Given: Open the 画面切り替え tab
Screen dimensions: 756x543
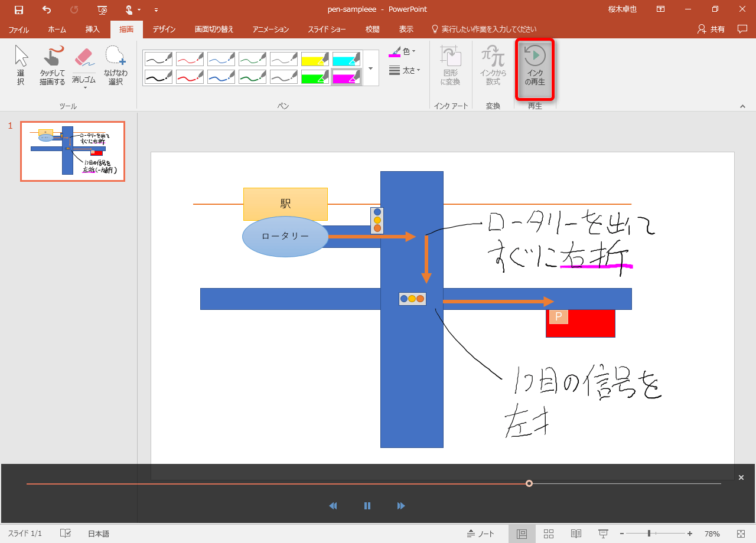Looking at the screenshot, I should (214, 29).
